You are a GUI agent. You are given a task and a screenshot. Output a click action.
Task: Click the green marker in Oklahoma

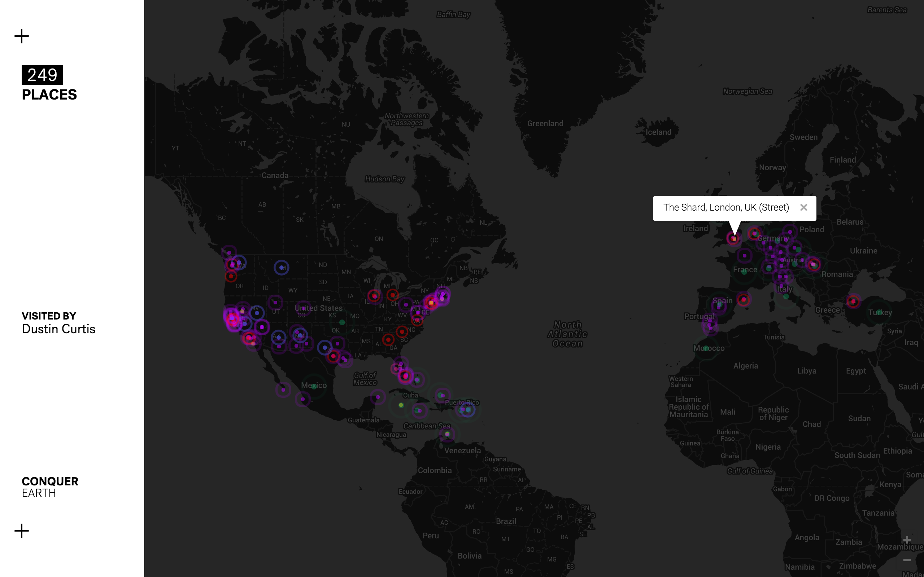click(x=342, y=322)
